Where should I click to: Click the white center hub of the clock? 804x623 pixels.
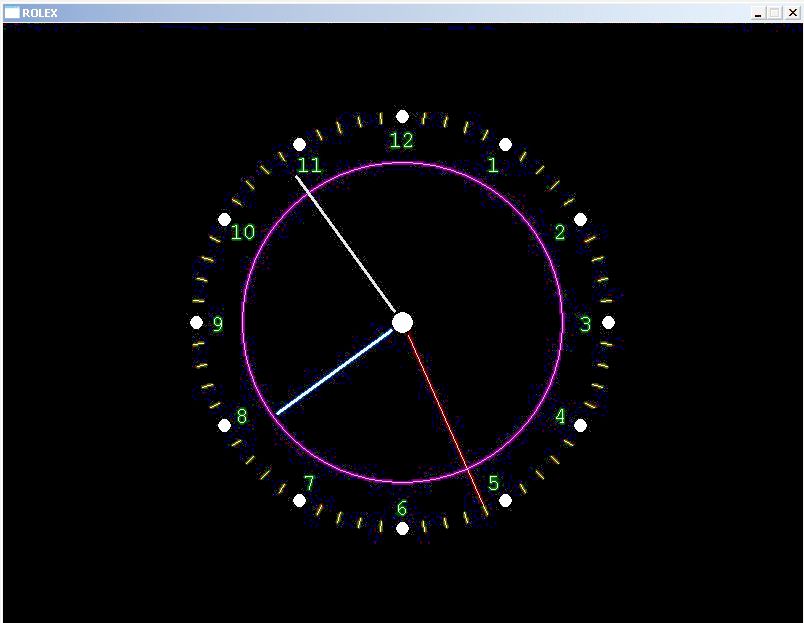[403, 323]
